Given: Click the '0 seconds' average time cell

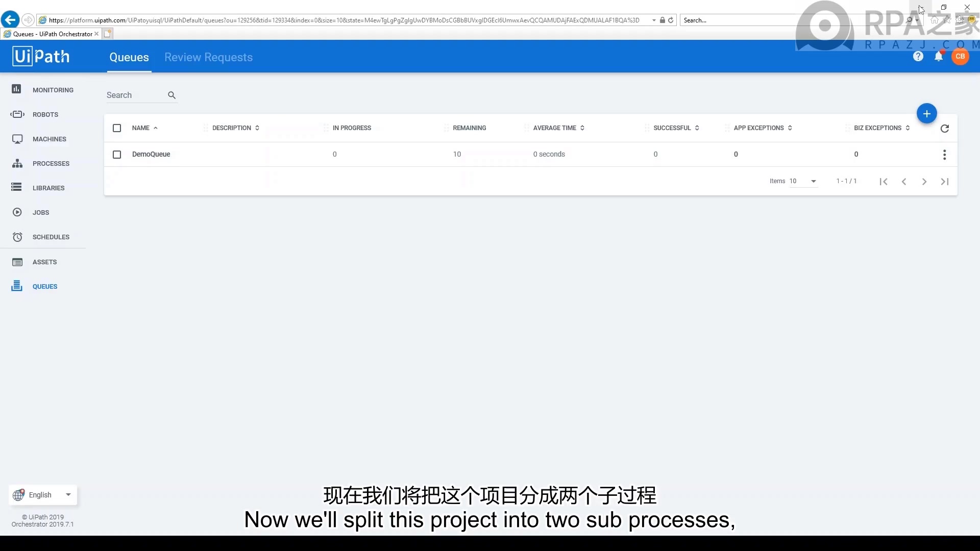Looking at the screenshot, I should tap(549, 154).
